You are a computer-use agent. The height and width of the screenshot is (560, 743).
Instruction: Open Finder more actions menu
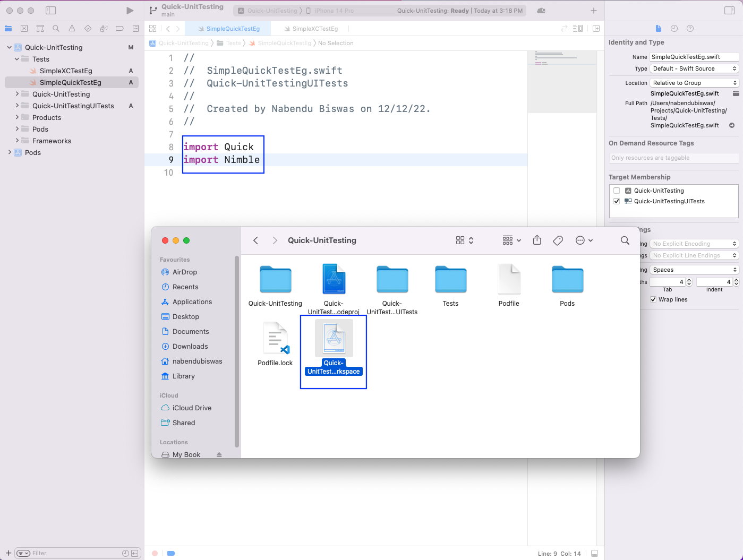click(x=584, y=240)
